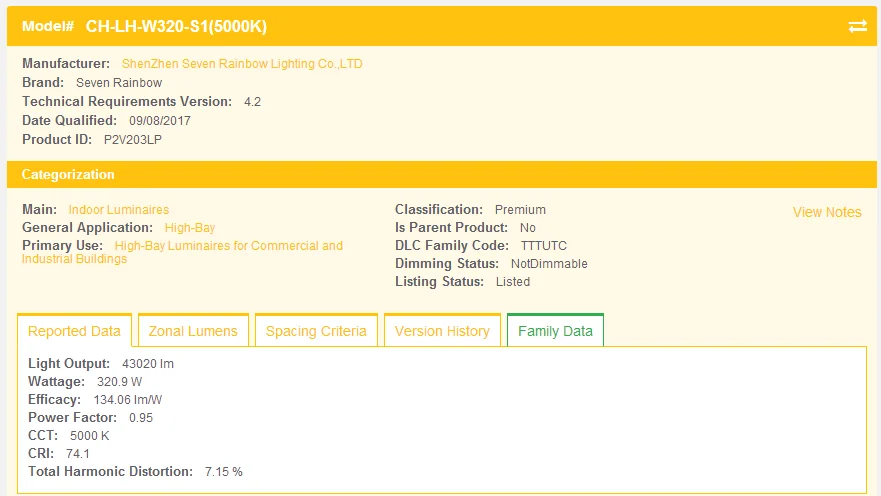This screenshot has width=881, height=496.
Task: Open the High-Bay general application link
Action: (x=190, y=228)
